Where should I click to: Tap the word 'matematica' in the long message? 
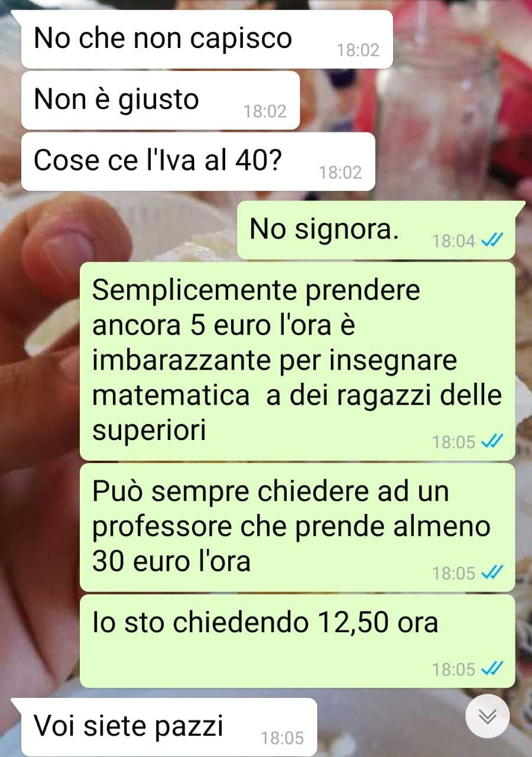(x=171, y=395)
